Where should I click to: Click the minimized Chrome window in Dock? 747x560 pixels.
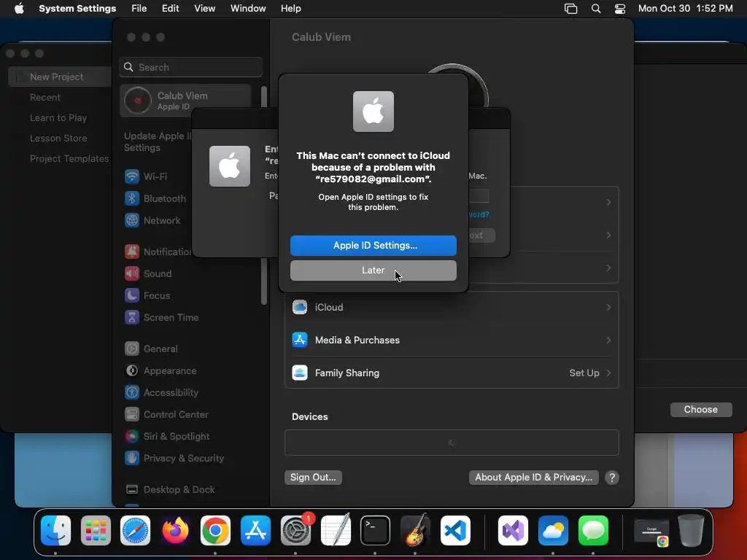[651, 532]
